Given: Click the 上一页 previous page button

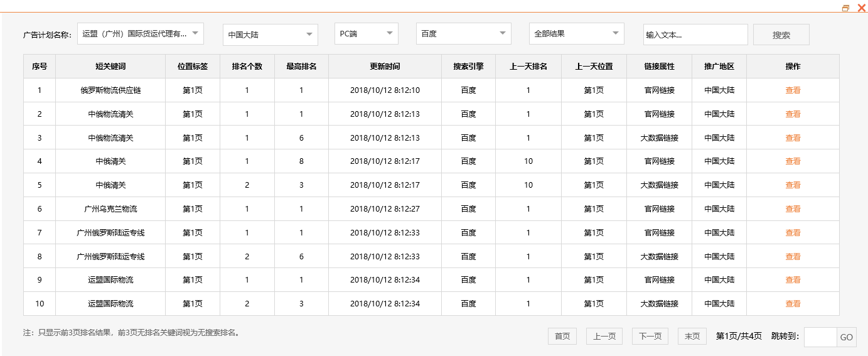Looking at the screenshot, I should point(604,337).
